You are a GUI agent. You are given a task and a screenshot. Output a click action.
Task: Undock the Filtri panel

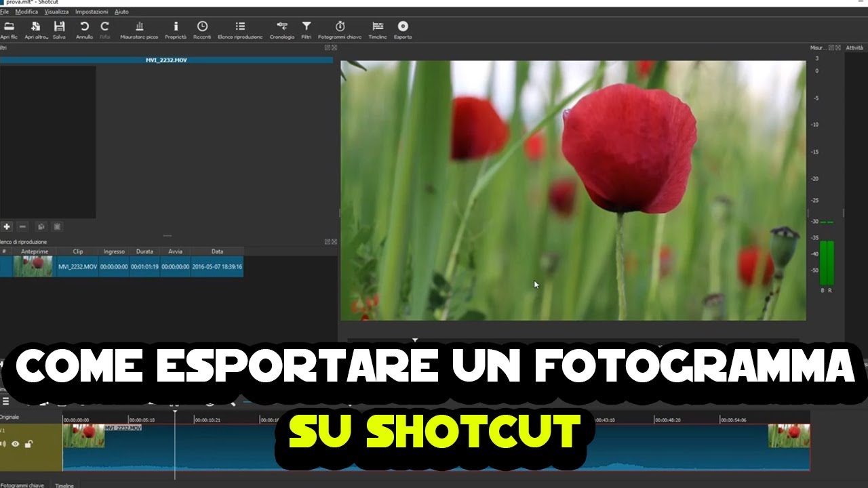coord(328,47)
